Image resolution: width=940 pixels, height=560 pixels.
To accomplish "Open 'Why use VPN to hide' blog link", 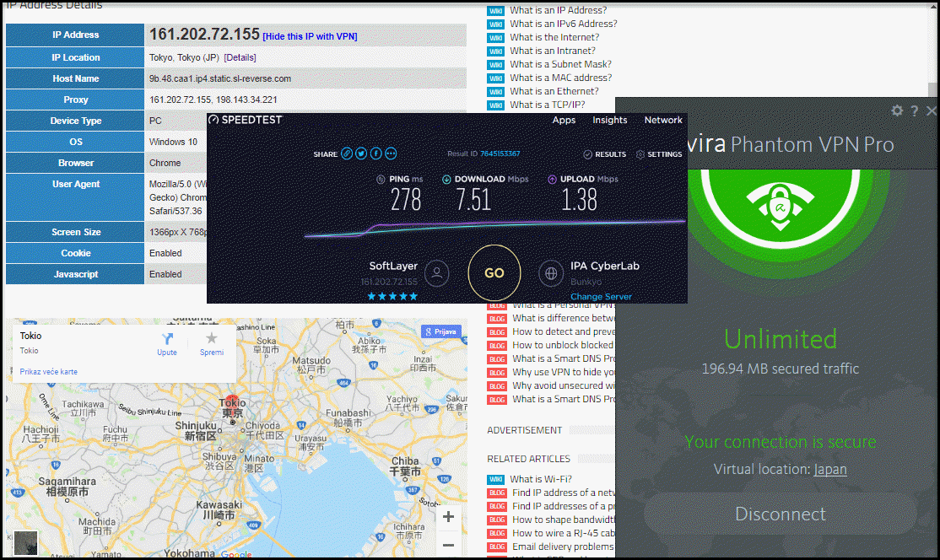I will click(x=564, y=372).
